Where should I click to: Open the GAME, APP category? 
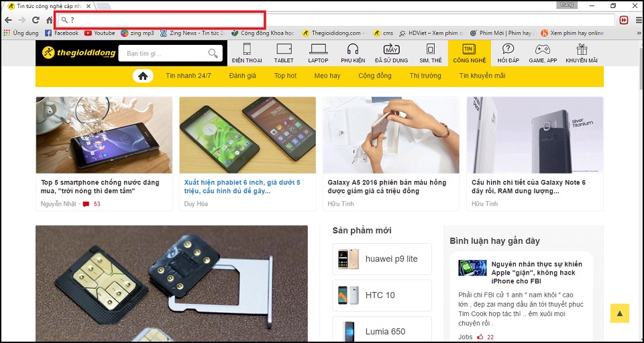point(543,53)
